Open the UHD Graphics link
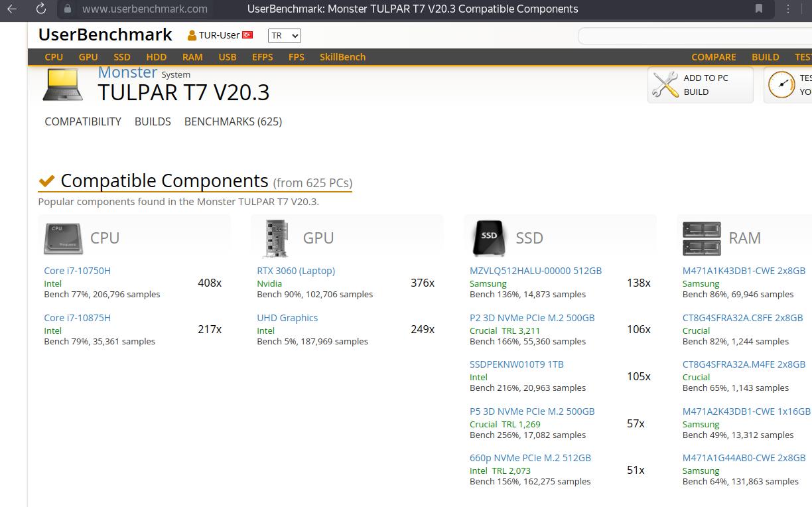Screen dimensions: 812x507 click(287, 318)
